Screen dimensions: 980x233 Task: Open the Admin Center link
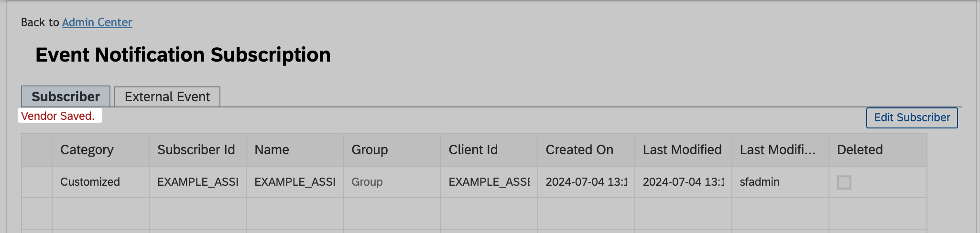tap(97, 22)
